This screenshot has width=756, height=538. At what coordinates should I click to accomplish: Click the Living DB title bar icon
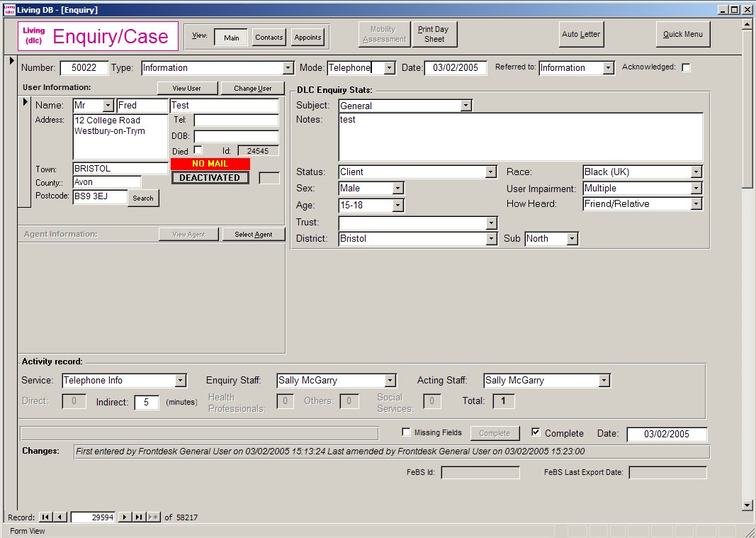(9, 9)
